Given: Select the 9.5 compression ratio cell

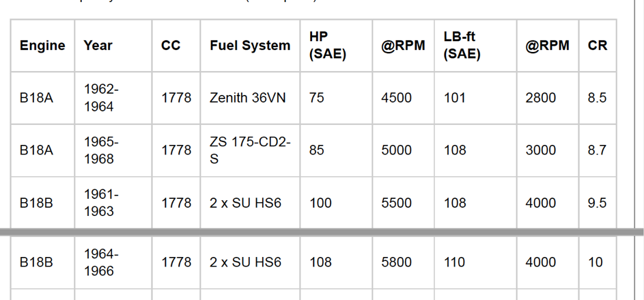Looking at the screenshot, I should point(598,202).
